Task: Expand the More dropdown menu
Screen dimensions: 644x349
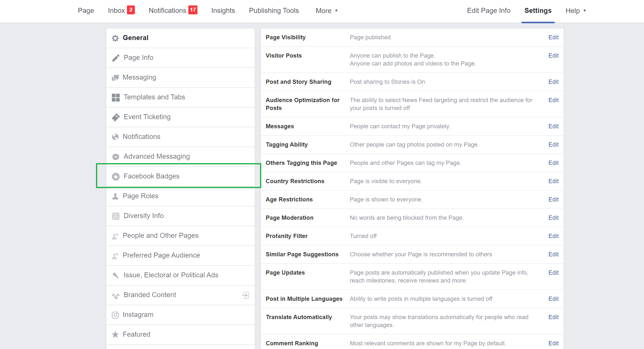Action: click(x=327, y=11)
